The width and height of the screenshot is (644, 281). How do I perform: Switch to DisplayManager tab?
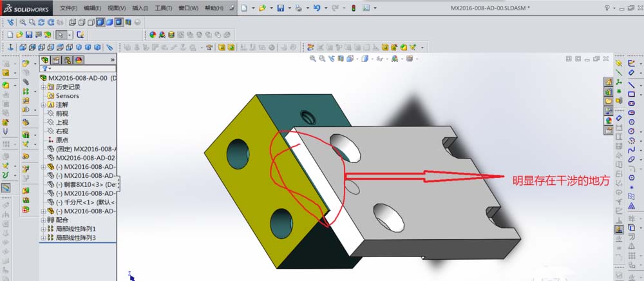(x=79, y=59)
